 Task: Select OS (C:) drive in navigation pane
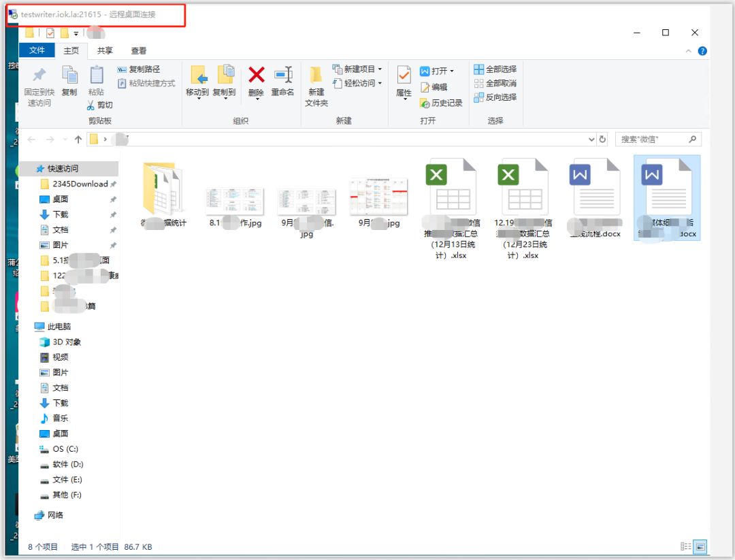(x=59, y=449)
